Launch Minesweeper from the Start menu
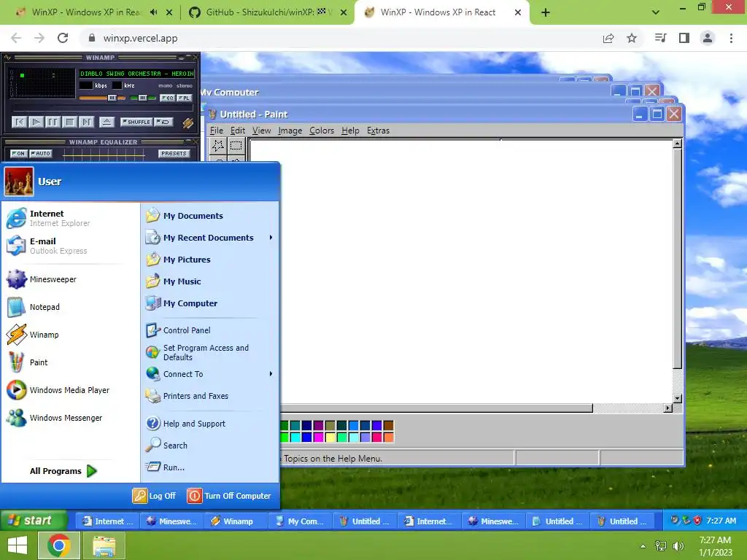This screenshot has width=747, height=560. coord(71,279)
